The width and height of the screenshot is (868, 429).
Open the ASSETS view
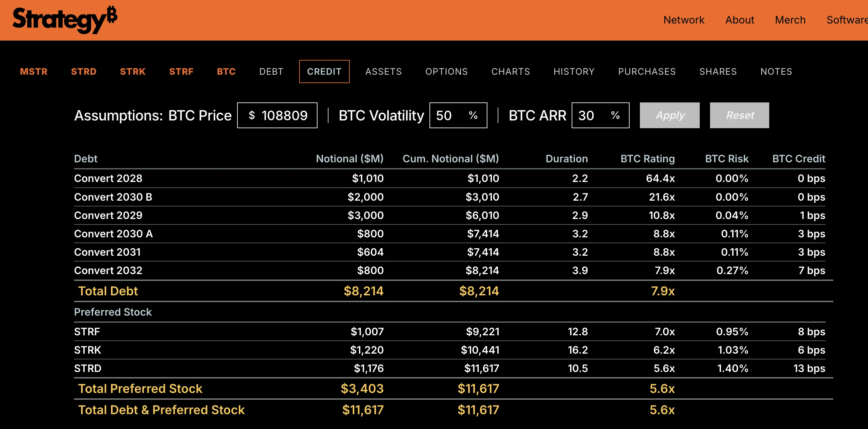(384, 71)
